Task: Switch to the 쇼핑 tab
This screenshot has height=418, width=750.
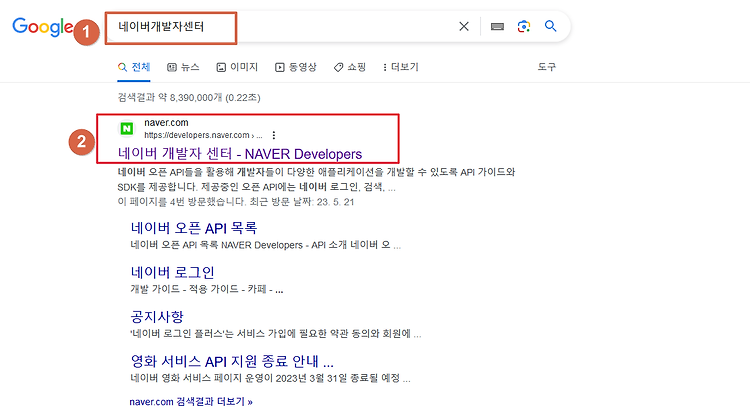Action: tap(350, 67)
